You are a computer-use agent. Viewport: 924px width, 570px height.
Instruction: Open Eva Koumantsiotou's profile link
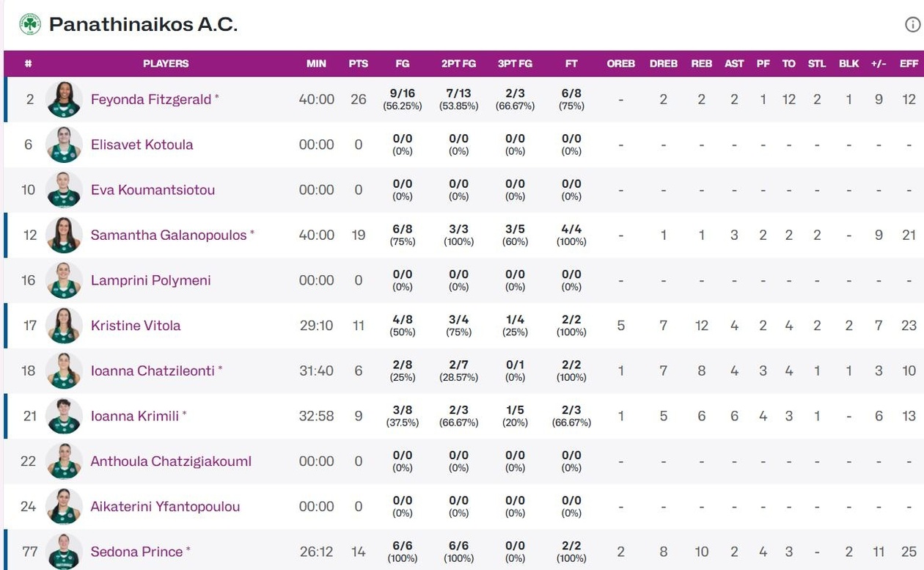point(153,190)
